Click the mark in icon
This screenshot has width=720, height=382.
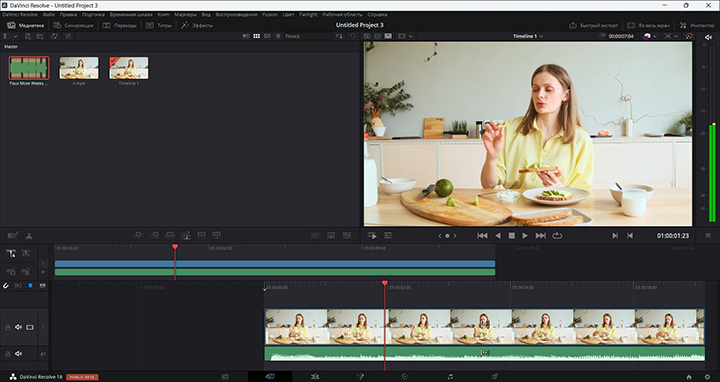(615, 236)
